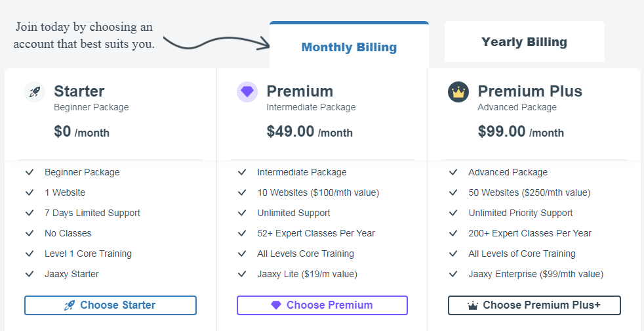Click the Starter plan heading
644x331 pixels.
(79, 91)
